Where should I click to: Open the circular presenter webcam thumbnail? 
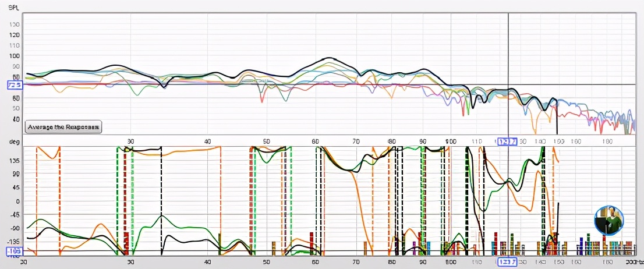609,220
